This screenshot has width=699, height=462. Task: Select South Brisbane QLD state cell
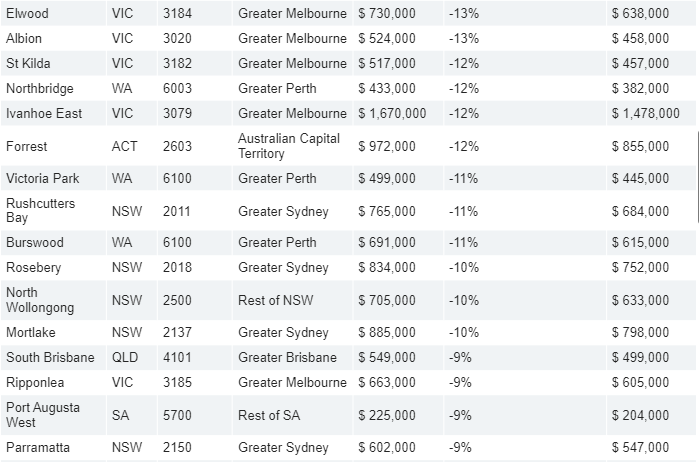(x=132, y=357)
